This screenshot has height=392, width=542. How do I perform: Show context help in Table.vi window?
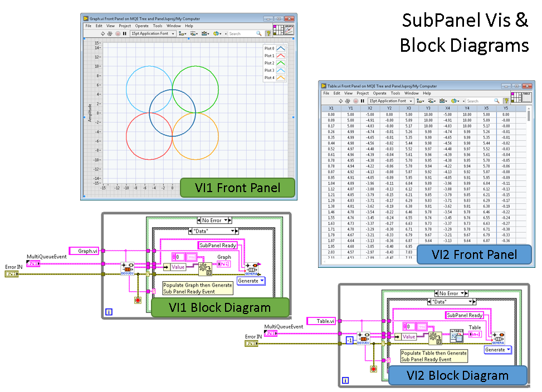[x=506, y=101]
